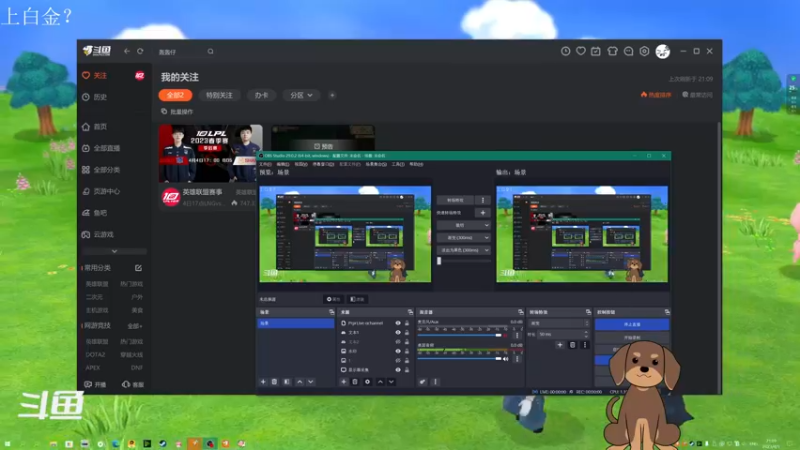This screenshot has height=450, width=800.
Task: Open the Douyu top-bar watch-history clock icon
Action: [x=565, y=51]
